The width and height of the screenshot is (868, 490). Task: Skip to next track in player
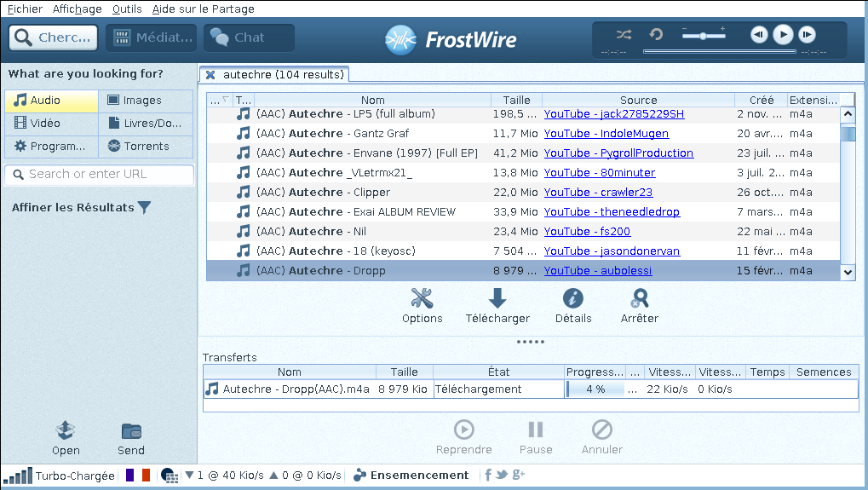[x=808, y=34]
